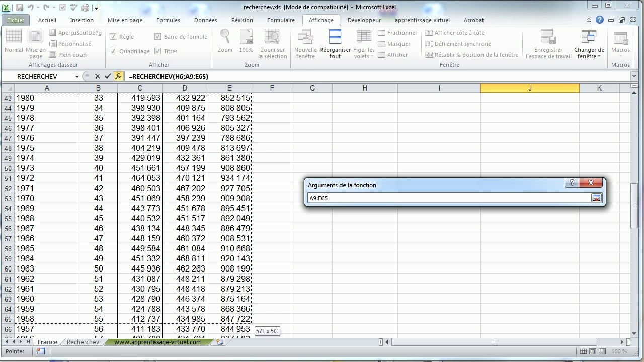Open Figer les volets dropdown
This screenshot has width=644, height=362.
coord(364,44)
